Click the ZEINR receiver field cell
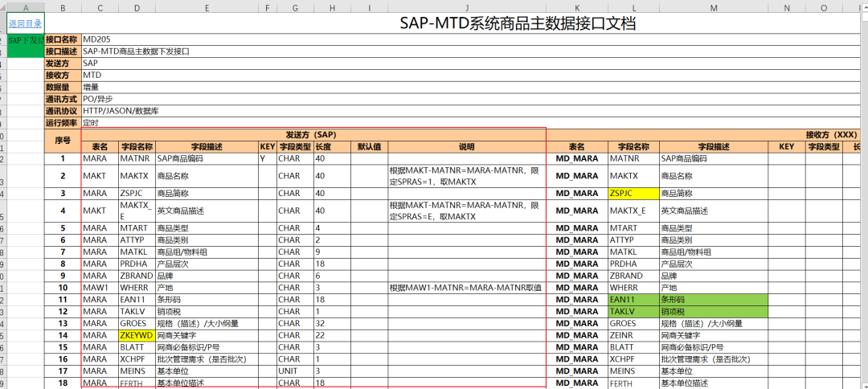 click(633, 335)
